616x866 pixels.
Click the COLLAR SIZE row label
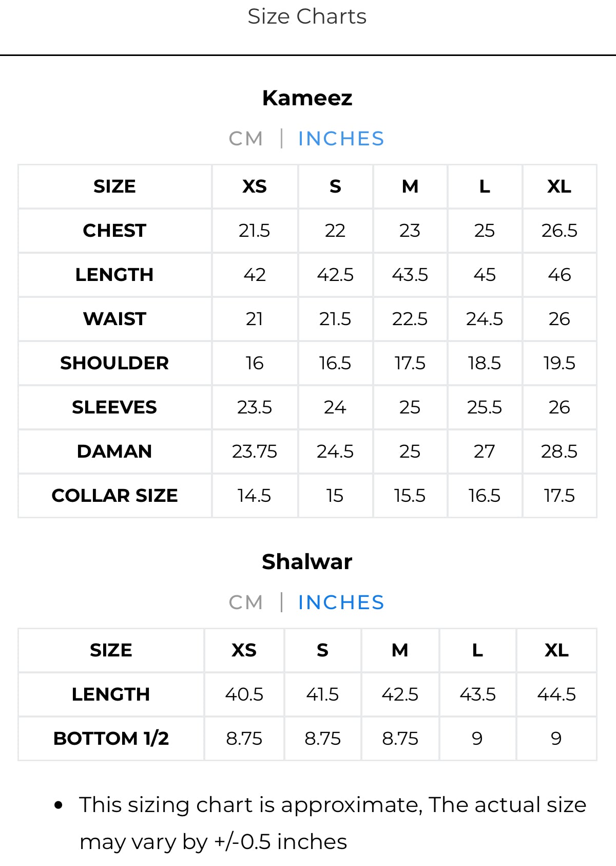[114, 496]
